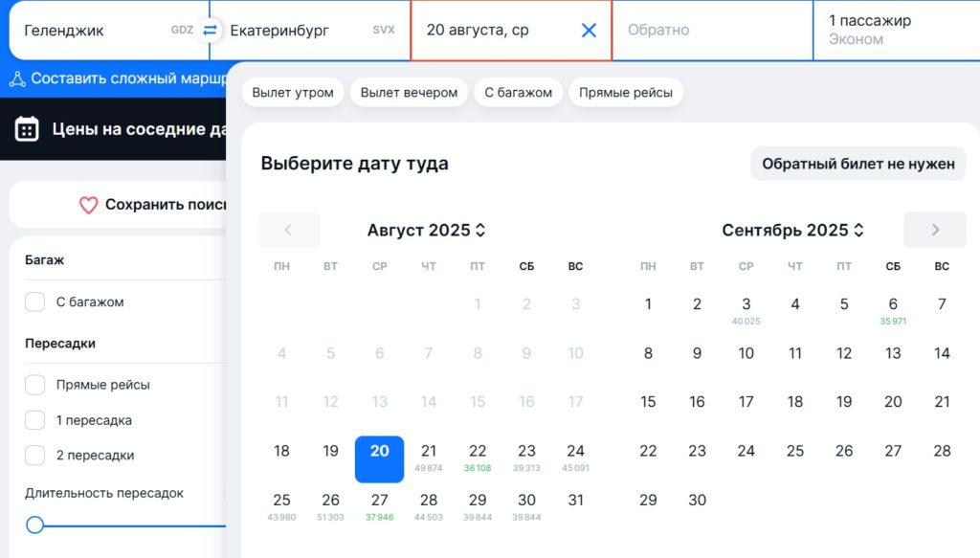Advance the calendar to the next month
Viewport: 980px width, 558px height.
click(x=934, y=230)
